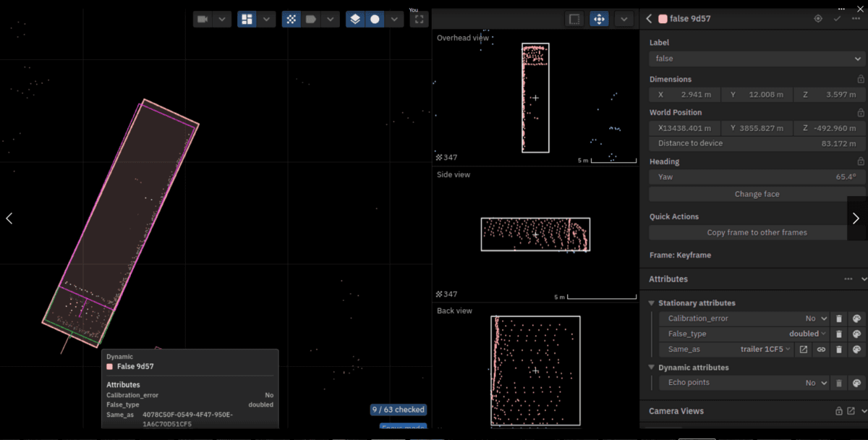Toggle the Heading lock icon
Image resolution: width=868 pixels, height=440 pixels.
pyautogui.click(x=860, y=161)
